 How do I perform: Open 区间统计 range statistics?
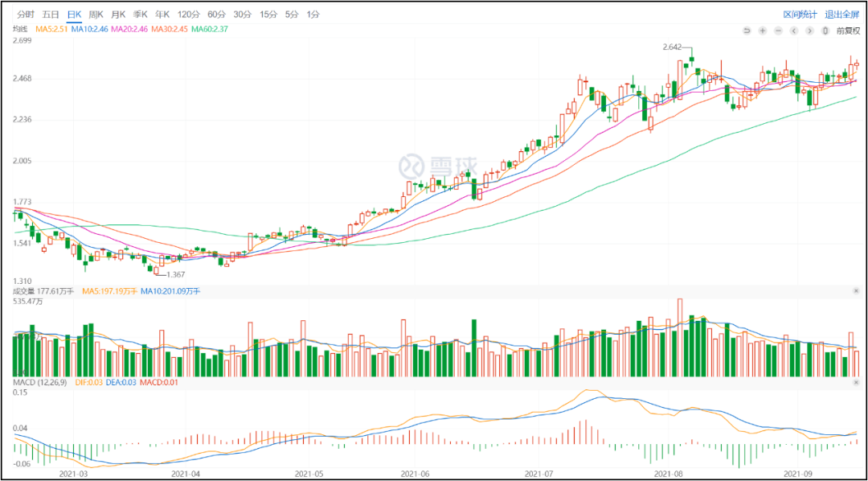(x=800, y=15)
